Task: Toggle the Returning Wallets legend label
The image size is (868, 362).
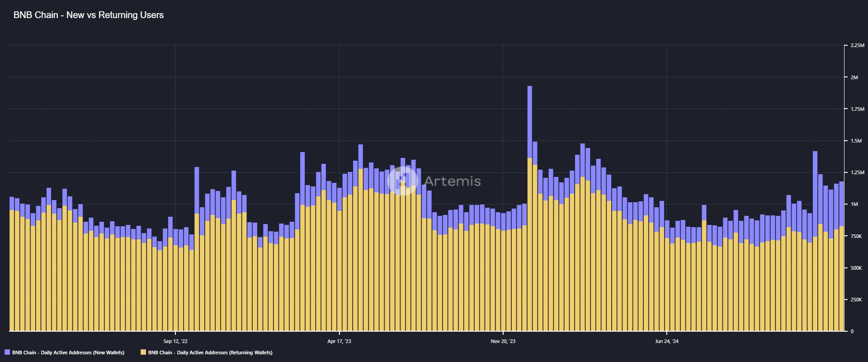Action: coord(210,352)
